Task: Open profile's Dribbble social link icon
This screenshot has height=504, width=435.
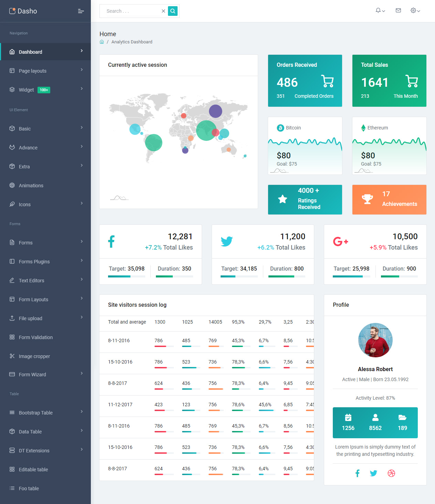Action: click(391, 473)
